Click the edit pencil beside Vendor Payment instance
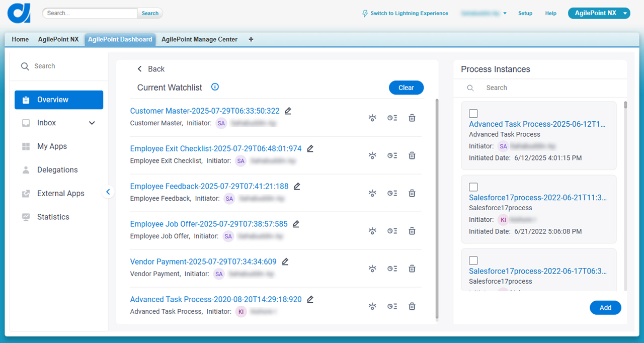This screenshot has width=644, height=343. [285, 262]
